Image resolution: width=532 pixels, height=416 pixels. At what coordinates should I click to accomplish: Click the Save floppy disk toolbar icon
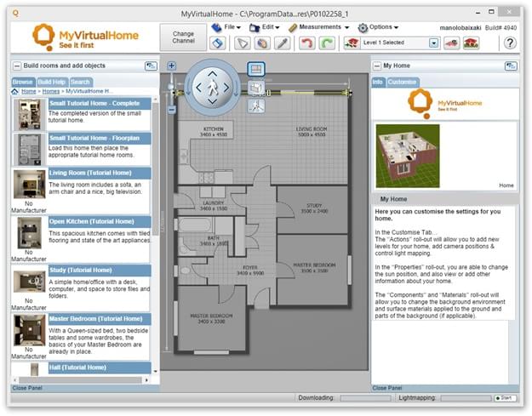(218, 43)
